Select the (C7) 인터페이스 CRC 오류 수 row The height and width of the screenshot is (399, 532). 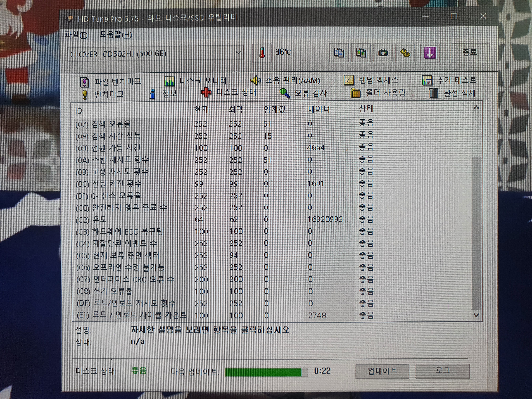coord(225,279)
